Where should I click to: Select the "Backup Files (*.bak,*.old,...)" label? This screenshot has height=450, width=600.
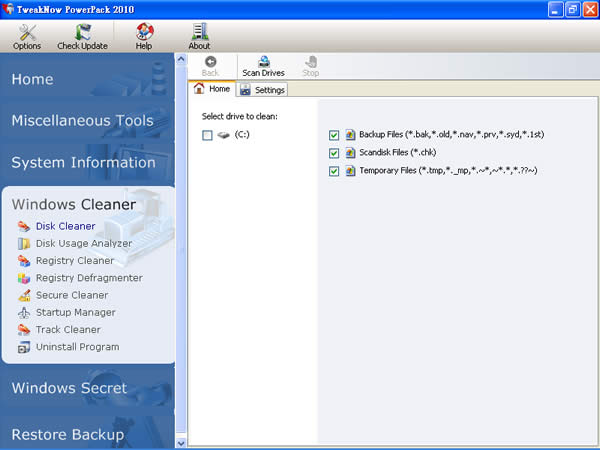[452, 134]
